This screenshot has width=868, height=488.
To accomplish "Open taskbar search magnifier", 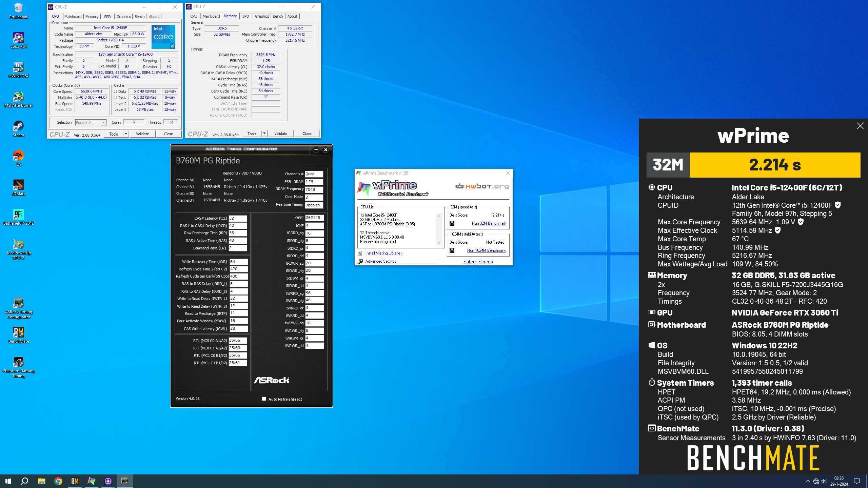I will [x=24, y=481].
